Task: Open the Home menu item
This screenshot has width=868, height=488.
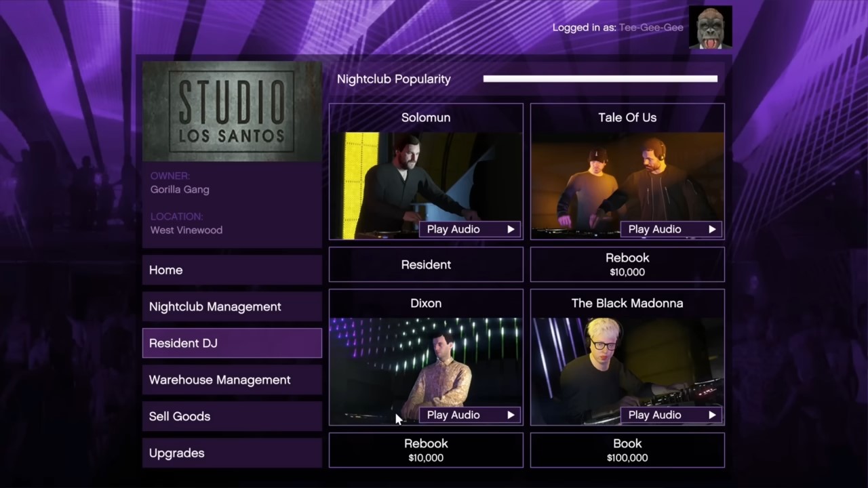Action: pyautogui.click(x=232, y=270)
